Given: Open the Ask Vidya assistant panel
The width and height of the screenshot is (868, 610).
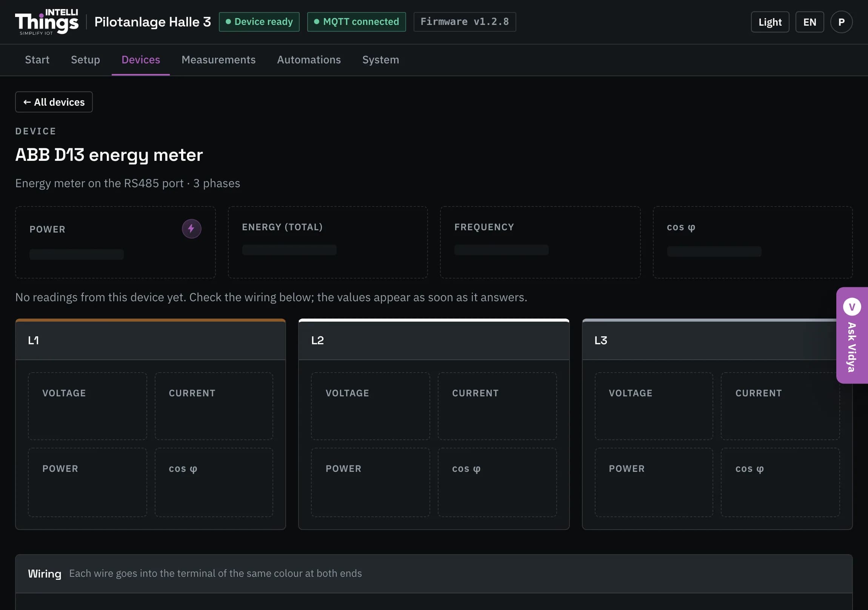Looking at the screenshot, I should 852,336.
